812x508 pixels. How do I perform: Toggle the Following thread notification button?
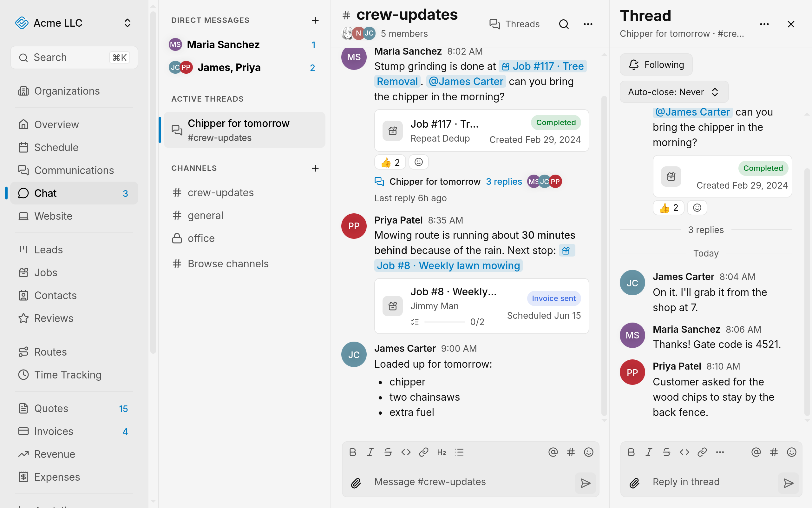[656, 64]
